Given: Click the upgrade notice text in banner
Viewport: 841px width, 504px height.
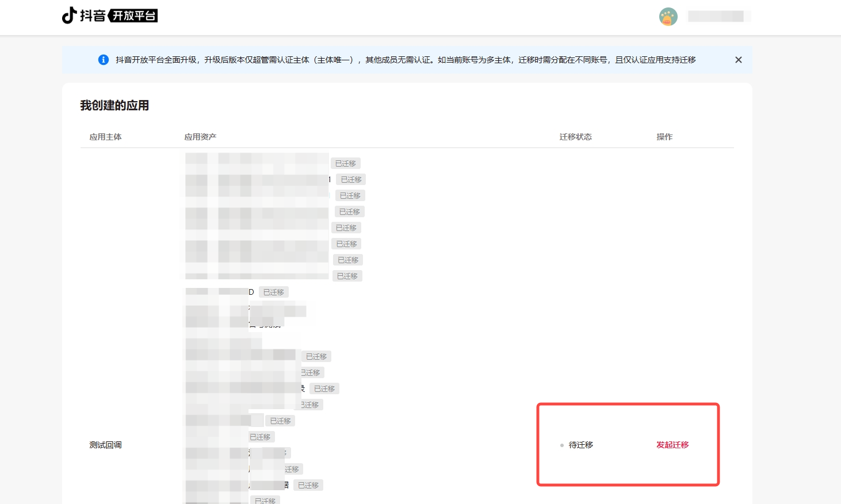Looking at the screenshot, I should coord(405,60).
